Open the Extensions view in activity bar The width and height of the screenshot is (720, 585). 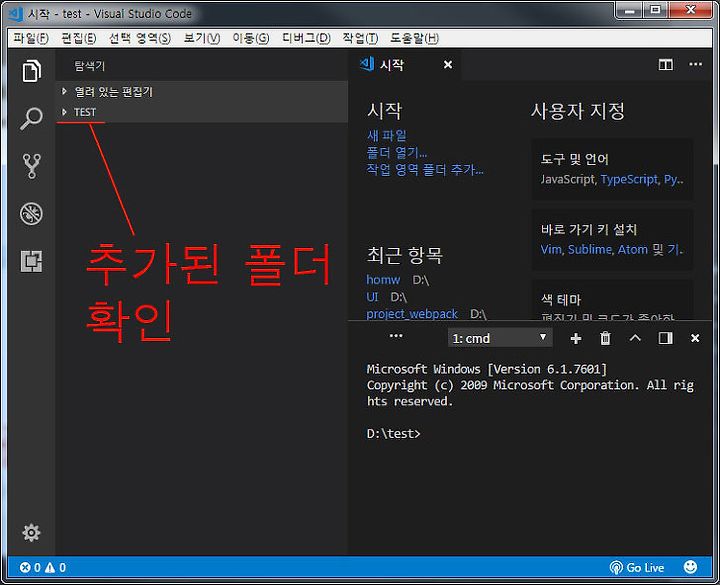[x=31, y=261]
